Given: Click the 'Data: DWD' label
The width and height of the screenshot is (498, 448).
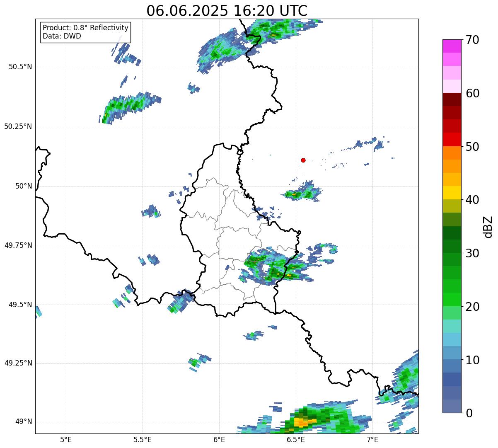Looking at the screenshot, I should [62, 36].
